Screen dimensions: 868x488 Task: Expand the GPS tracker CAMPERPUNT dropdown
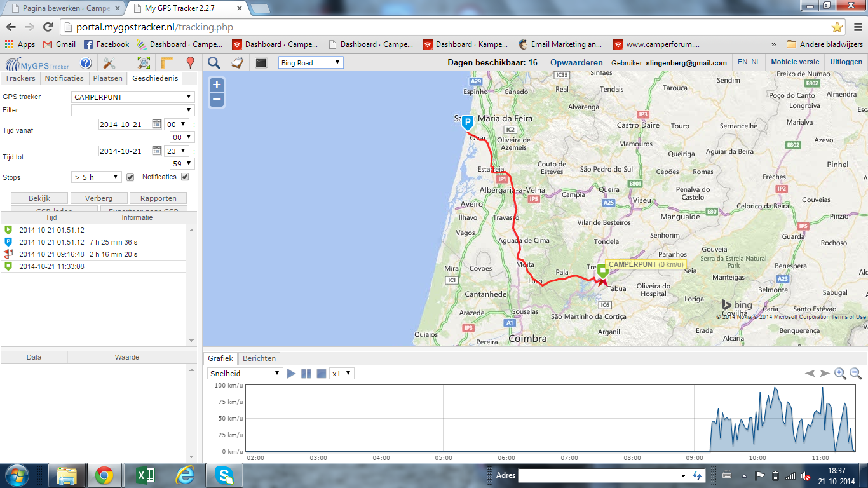[x=133, y=97]
